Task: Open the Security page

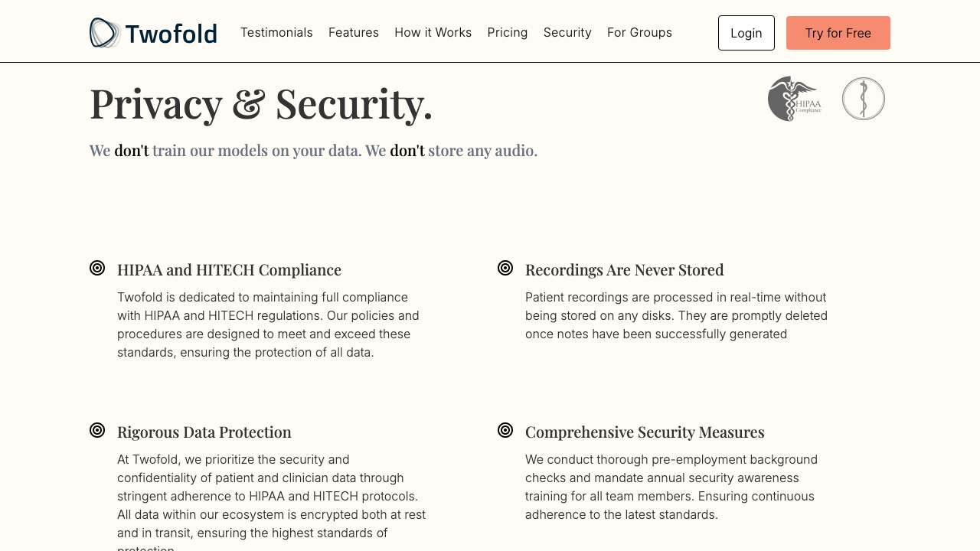Action: point(567,32)
